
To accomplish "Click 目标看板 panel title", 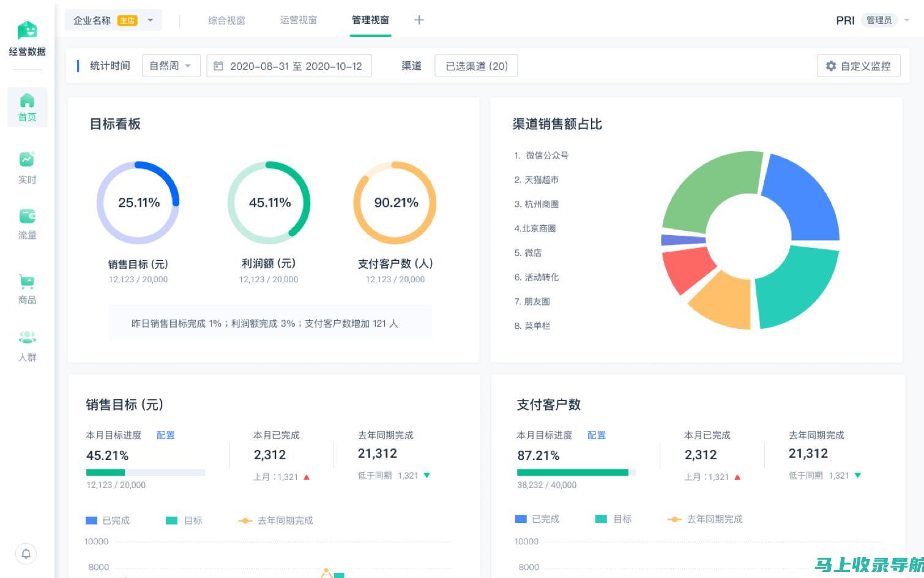I will coord(115,124).
